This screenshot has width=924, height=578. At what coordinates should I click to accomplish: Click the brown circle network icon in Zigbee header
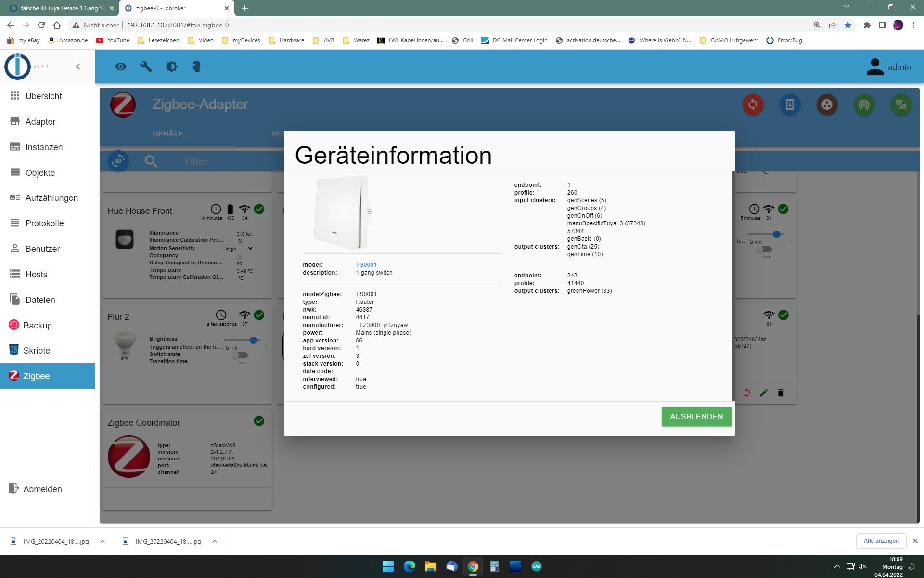827,105
